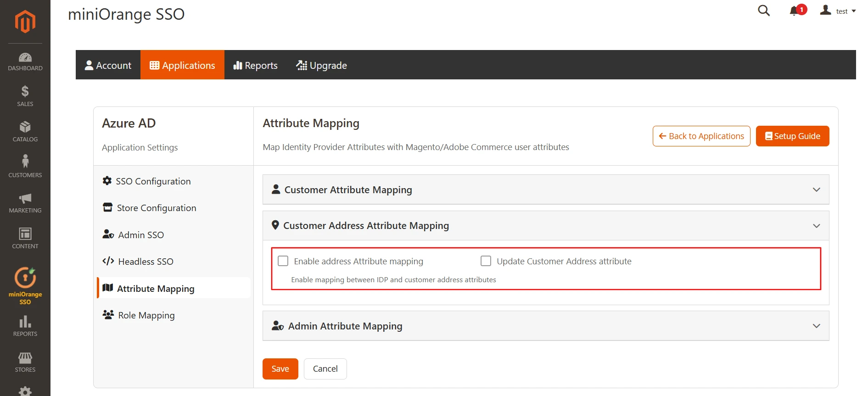Expand Admin Attribute Mapping chevron
The image size is (868, 396).
point(817,326)
